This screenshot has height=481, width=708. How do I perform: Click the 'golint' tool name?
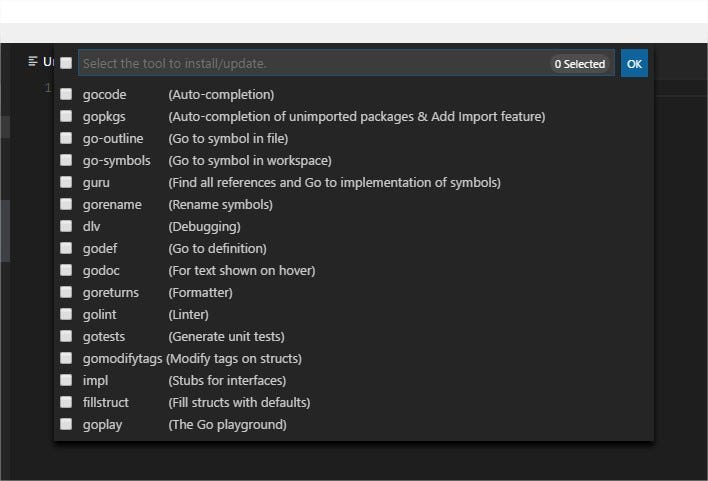coord(99,315)
